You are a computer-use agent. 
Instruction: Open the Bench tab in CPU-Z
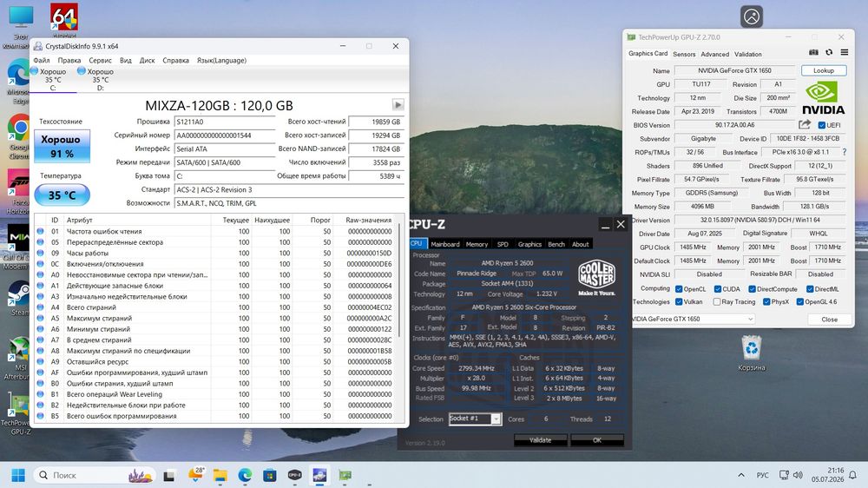pos(556,244)
